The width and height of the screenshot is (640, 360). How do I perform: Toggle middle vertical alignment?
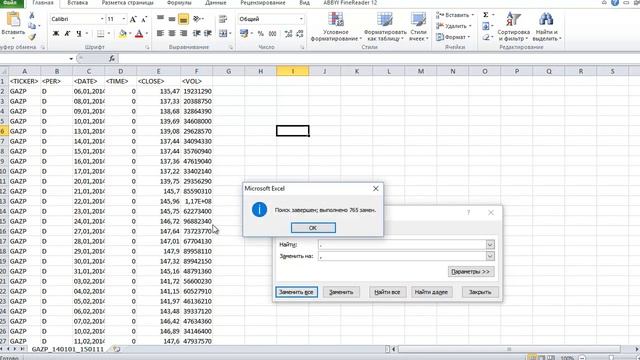click(x=172, y=19)
